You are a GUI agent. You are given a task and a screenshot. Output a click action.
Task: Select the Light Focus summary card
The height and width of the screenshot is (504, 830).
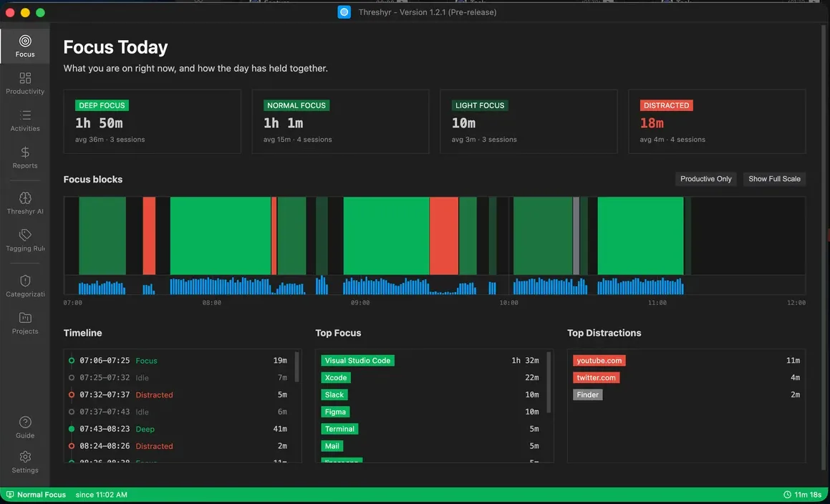pyautogui.click(x=529, y=122)
